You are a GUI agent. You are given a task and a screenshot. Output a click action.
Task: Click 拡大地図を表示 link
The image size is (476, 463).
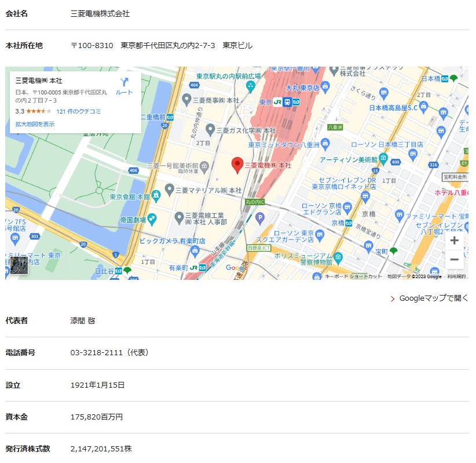pyautogui.click(x=35, y=124)
